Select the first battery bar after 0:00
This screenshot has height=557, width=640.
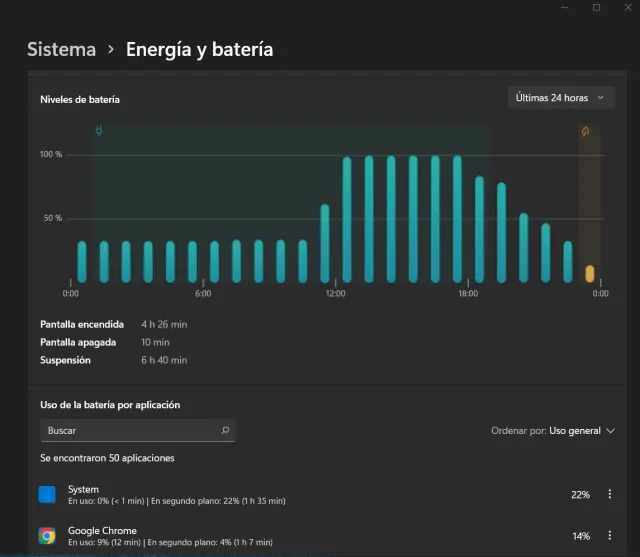(82, 262)
